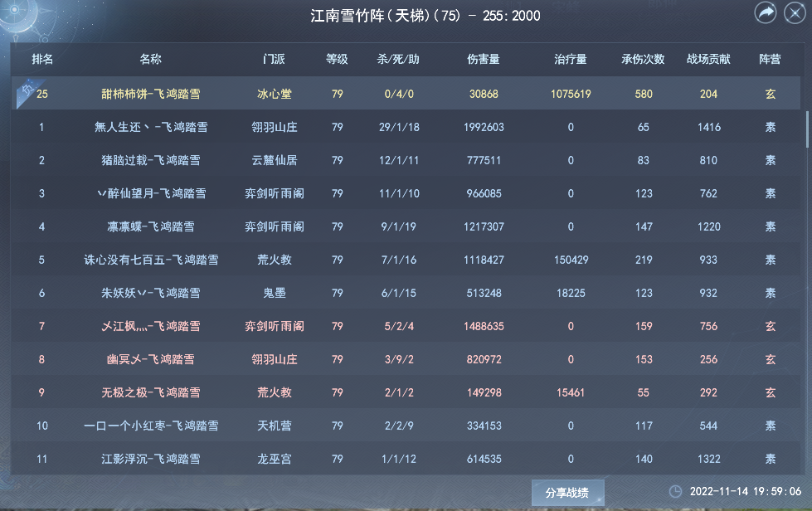Select player 朱妖妖-飞鸿踏雪
This screenshot has height=511, width=812.
tap(151, 293)
